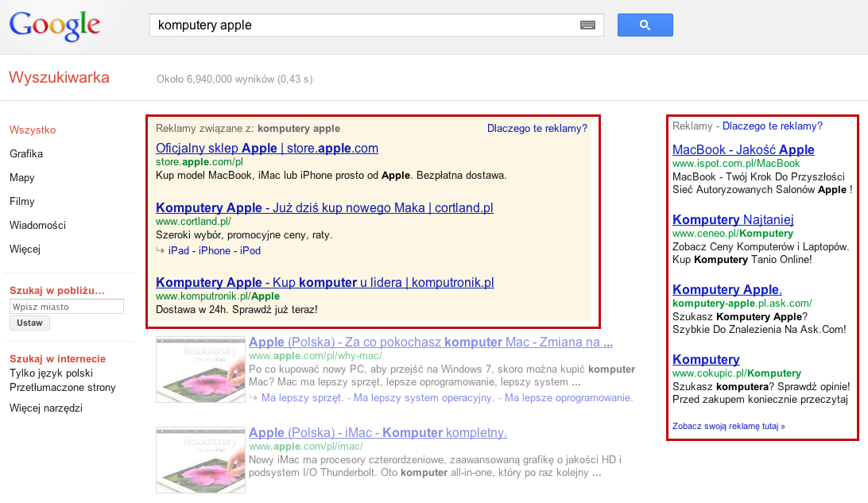Open 'Apple (Polska) - Za co pokochasz komputer Mac' result

(431, 342)
